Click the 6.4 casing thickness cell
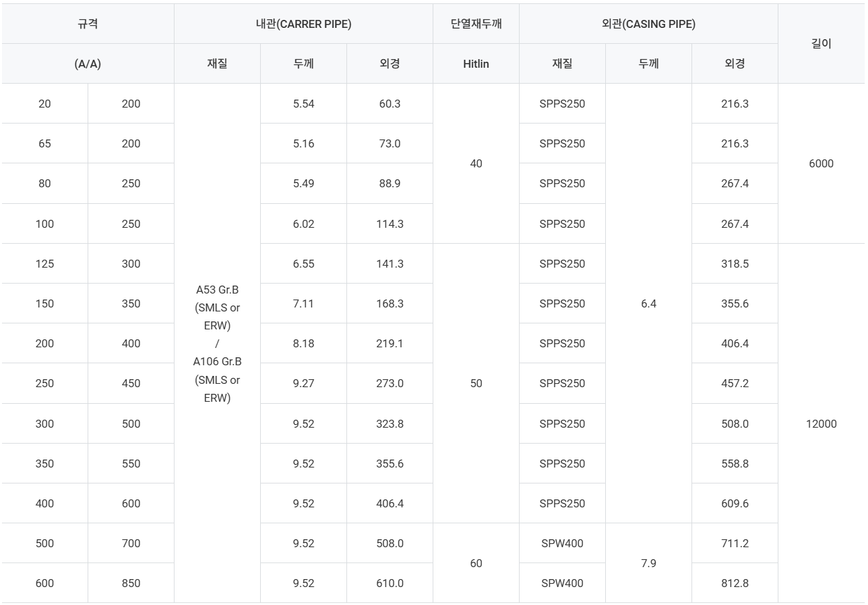This screenshot has width=868, height=605. pos(648,303)
